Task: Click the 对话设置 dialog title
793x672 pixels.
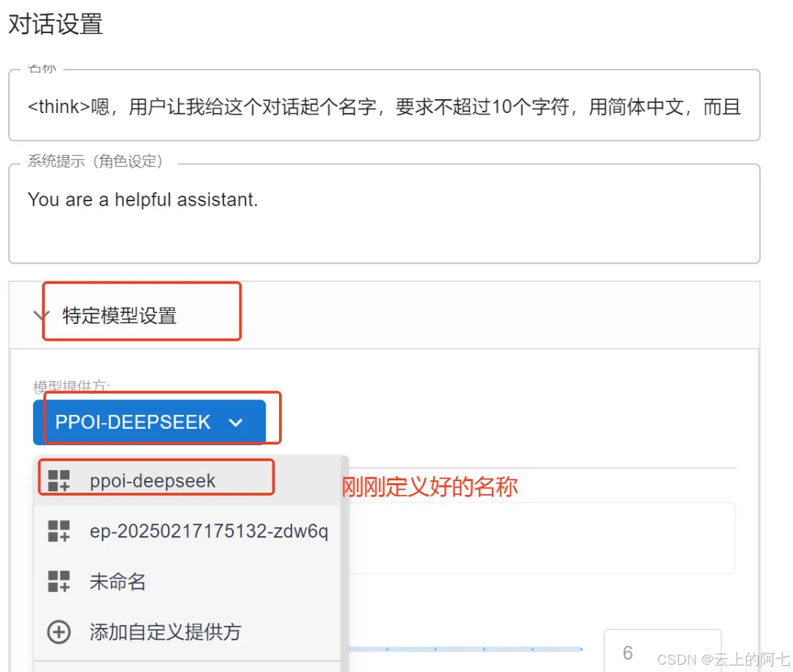Action: [56, 24]
